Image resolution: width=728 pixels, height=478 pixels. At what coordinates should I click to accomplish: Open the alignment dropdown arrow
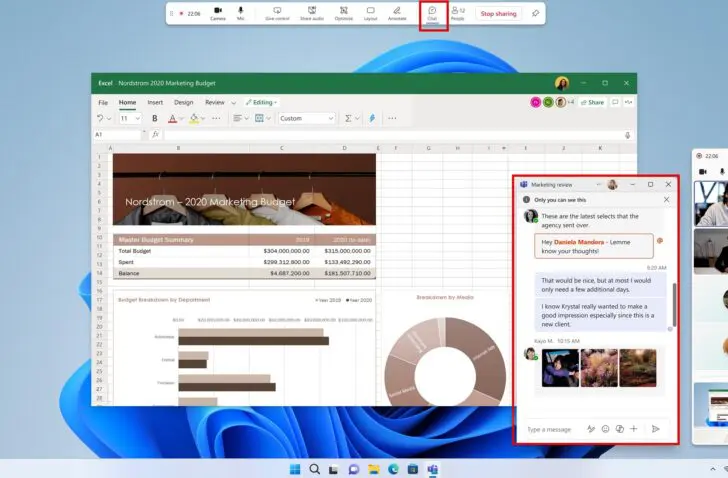pyautogui.click(x=247, y=119)
